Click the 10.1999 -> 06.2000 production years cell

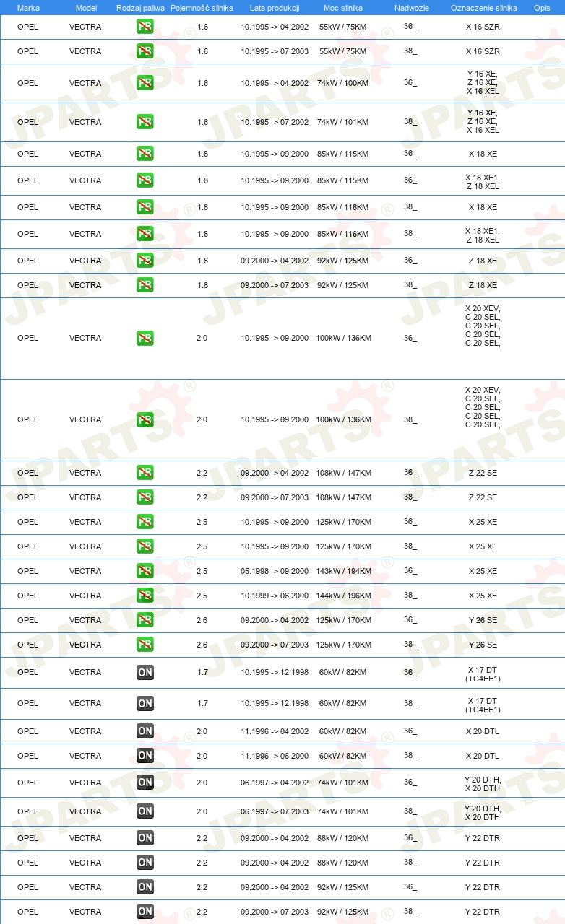point(275,596)
